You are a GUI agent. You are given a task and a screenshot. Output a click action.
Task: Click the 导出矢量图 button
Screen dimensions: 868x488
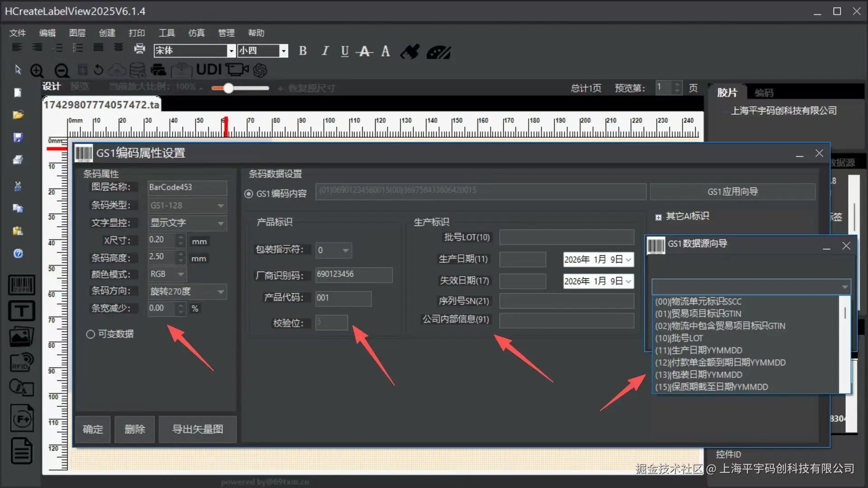point(198,429)
